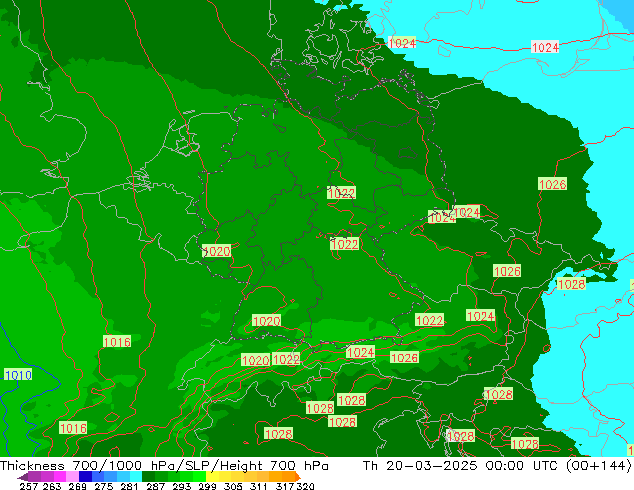Image resolution: width=634 pixels, height=490 pixels.
Task: Click legend value 293
Action: pyautogui.click(x=181, y=486)
